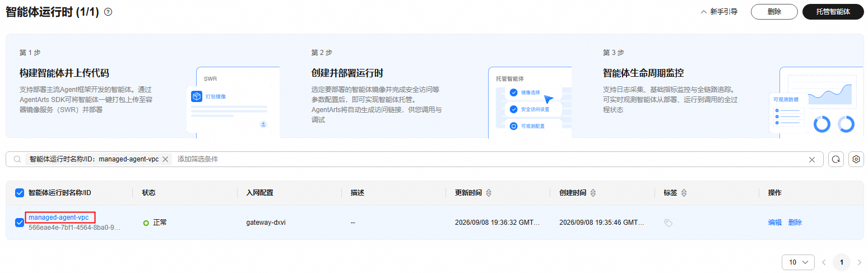Collapse the 新手引导 beginner guide
Screen dimensions: 868x273
(x=719, y=12)
